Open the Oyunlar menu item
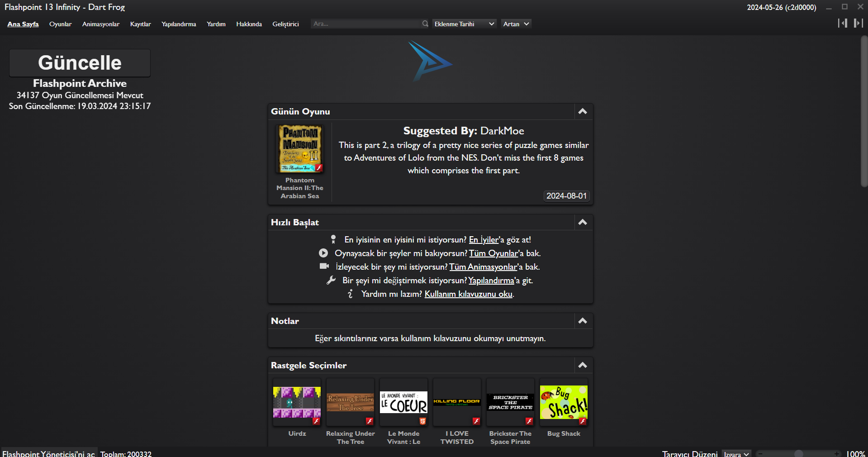The image size is (868, 457). [x=61, y=24]
